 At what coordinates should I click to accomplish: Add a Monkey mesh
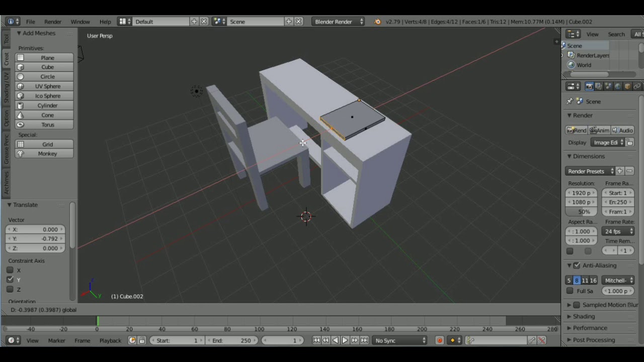44,154
